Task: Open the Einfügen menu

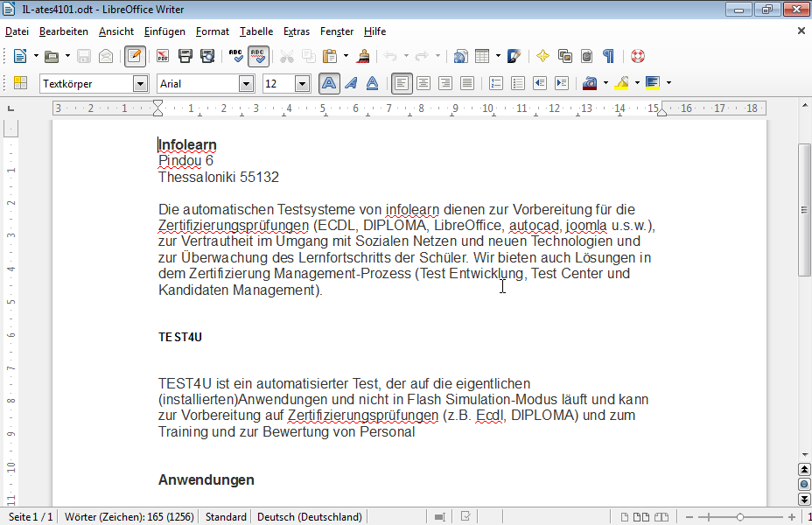Action: tap(164, 31)
